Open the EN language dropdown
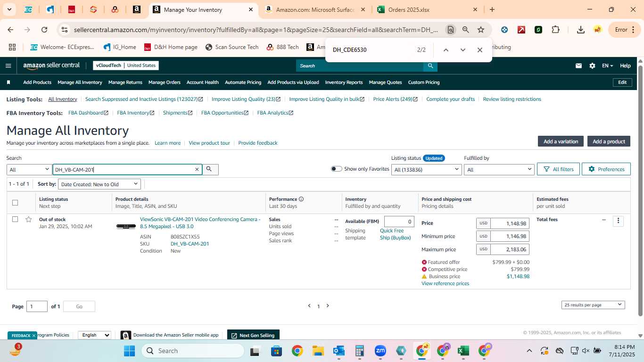 click(607, 66)
